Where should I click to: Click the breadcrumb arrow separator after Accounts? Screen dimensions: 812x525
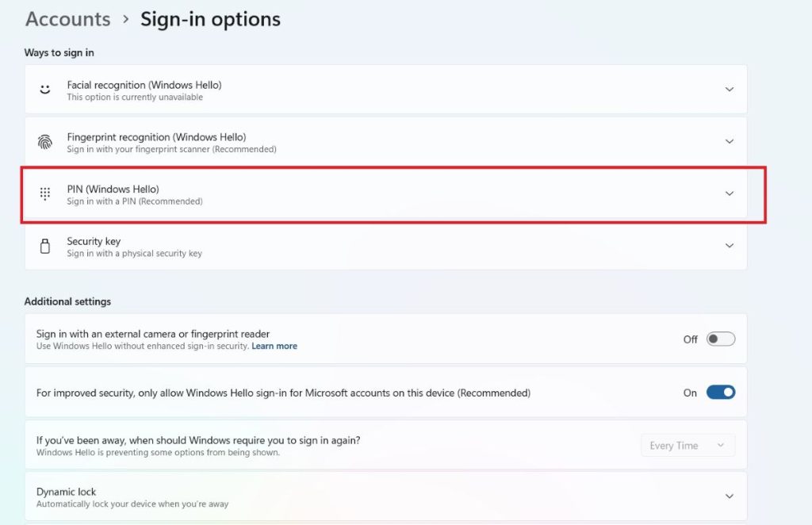click(x=125, y=19)
